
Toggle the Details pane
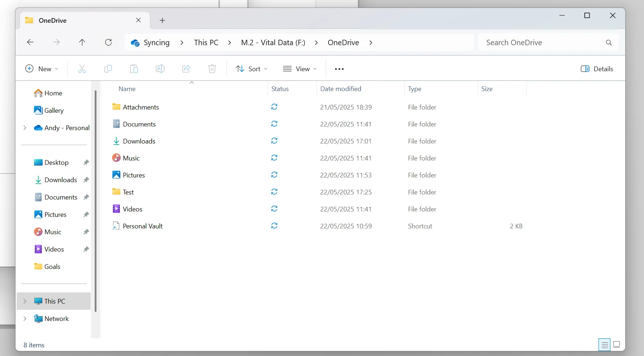pos(597,69)
